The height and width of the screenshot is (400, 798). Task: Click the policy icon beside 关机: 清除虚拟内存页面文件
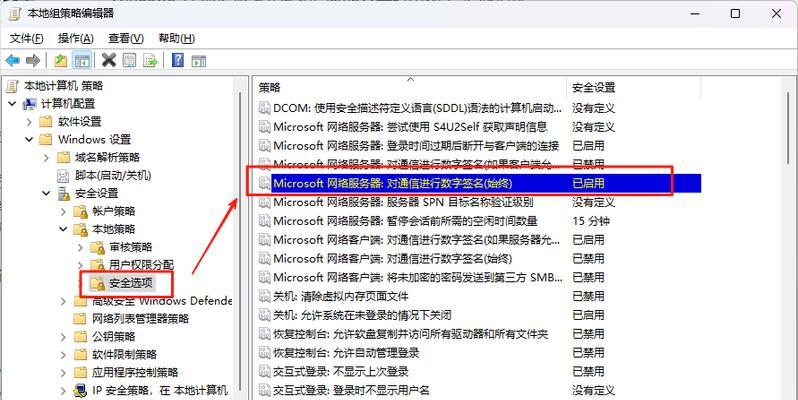[x=264, y=296]
